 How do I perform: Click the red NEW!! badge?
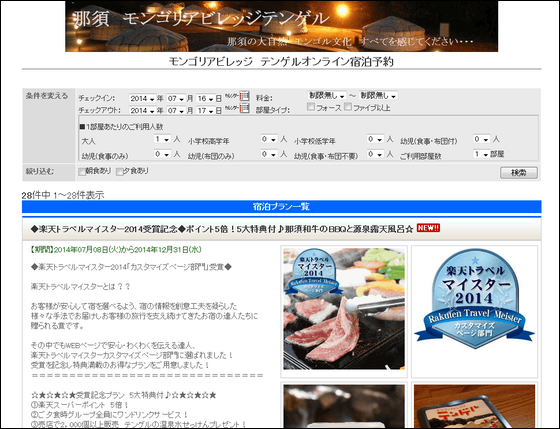coord(428,228)
